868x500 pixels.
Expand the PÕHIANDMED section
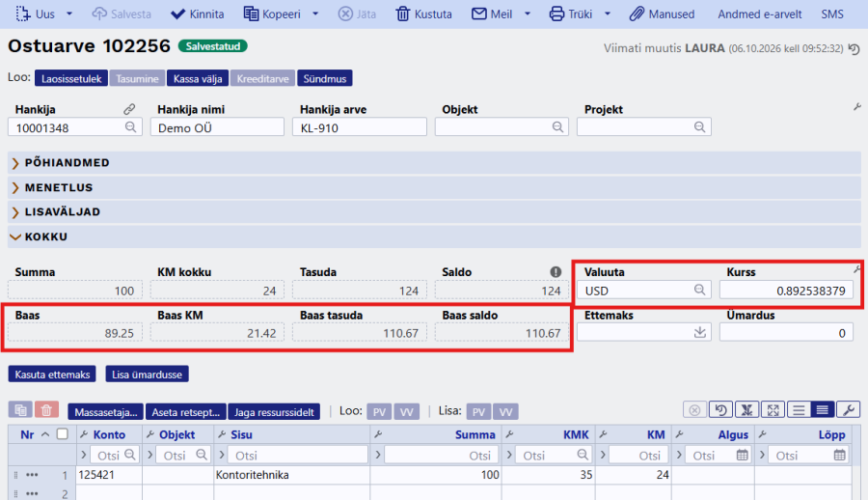click(434, 163)
